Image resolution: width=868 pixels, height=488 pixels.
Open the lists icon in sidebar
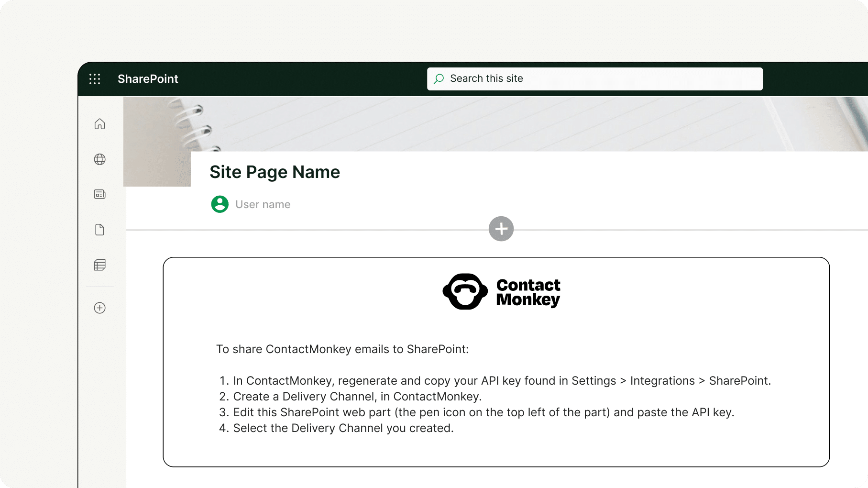99,265
